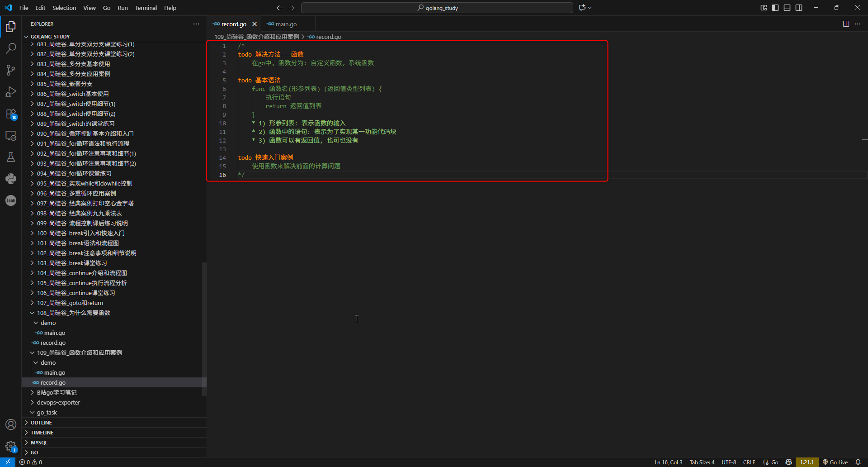This screenshot has height=467, width=868.
Task: Open record.go under folder 108
Action: (x=114, y=343)
